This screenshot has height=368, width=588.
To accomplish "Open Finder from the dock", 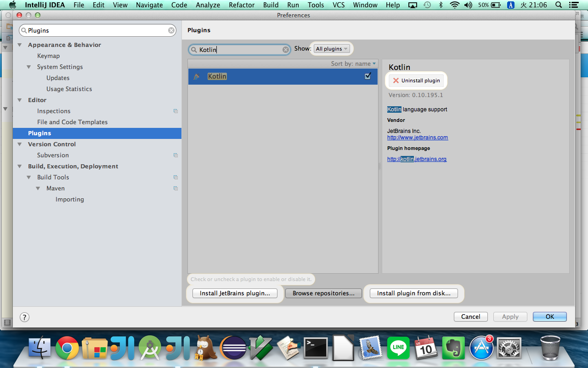I will 40,348.
